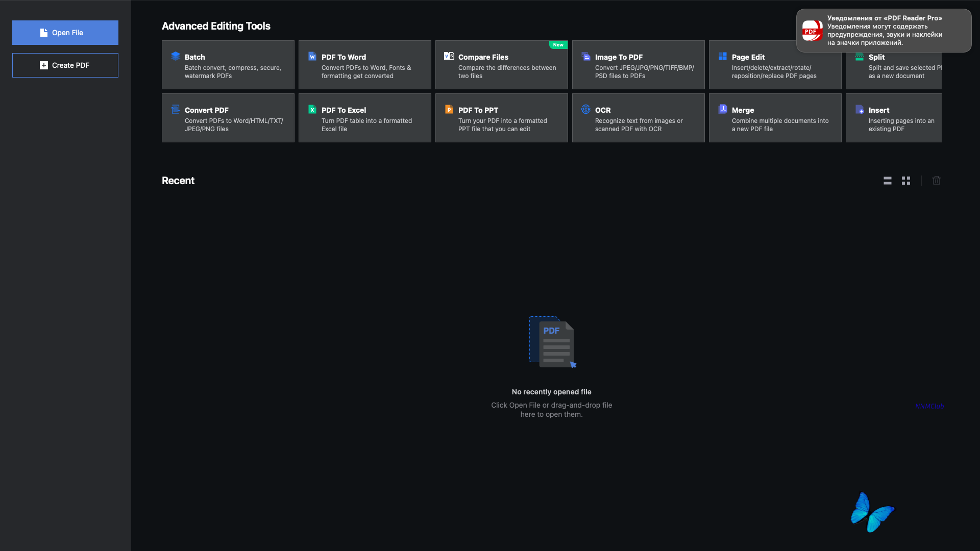Switch Recent files to grid view
The height and width of the screenshot is (551, 980).
[906, 181]
